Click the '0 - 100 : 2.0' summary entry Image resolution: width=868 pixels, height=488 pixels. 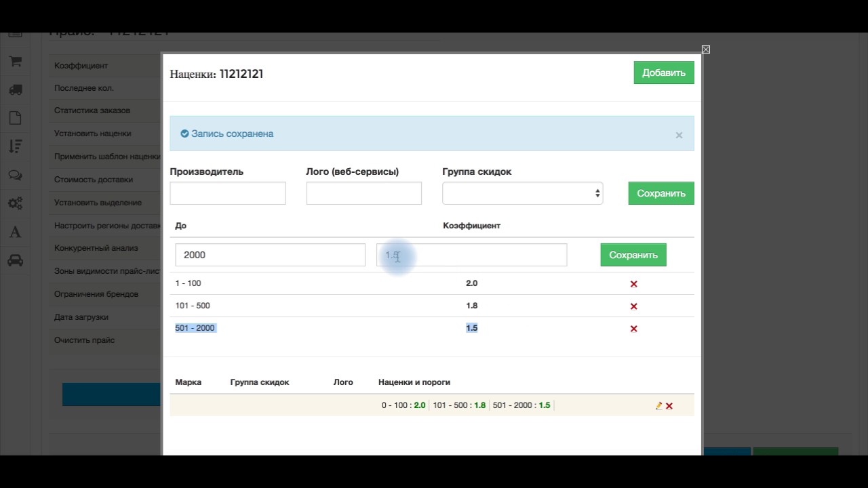point(403,405)
